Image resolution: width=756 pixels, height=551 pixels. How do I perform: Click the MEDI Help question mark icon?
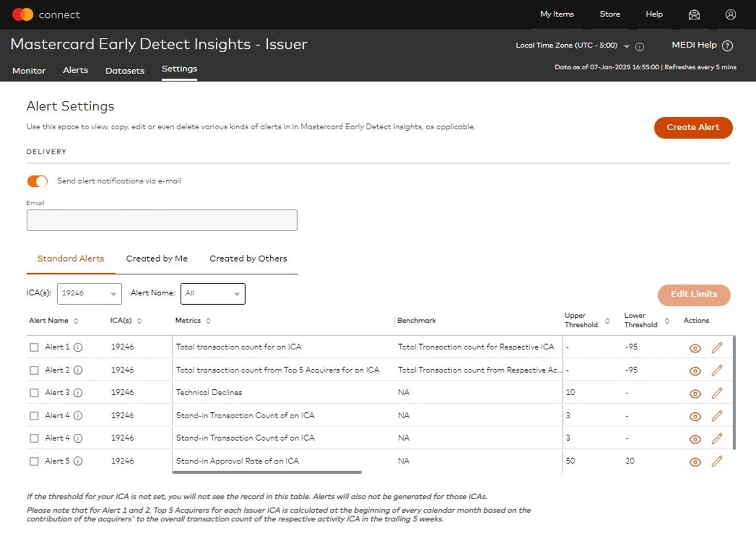[727, 46]
